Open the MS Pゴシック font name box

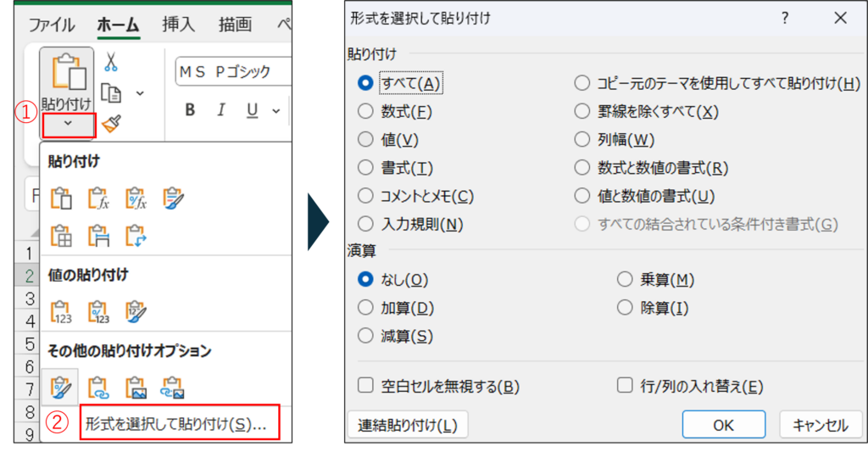pyautogui.click(x=233, y=72)
